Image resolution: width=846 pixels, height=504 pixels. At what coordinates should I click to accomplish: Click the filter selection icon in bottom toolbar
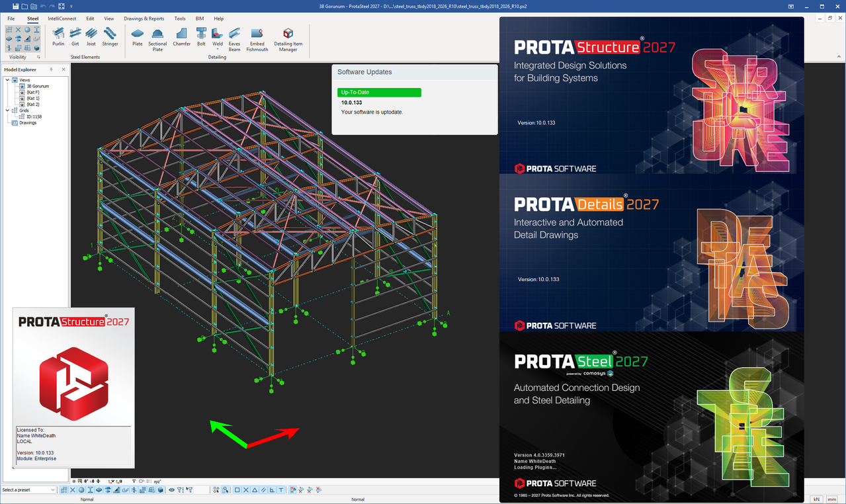point(189,490)
